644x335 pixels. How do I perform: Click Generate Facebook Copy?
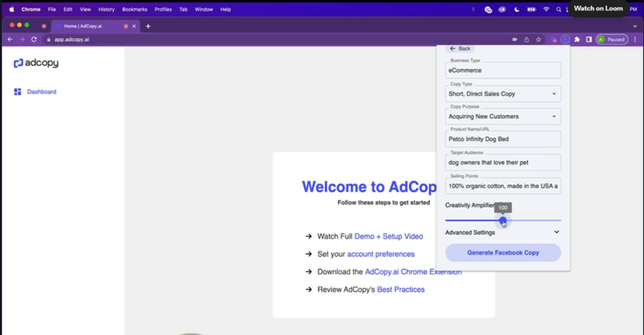[x=502, y=253]
